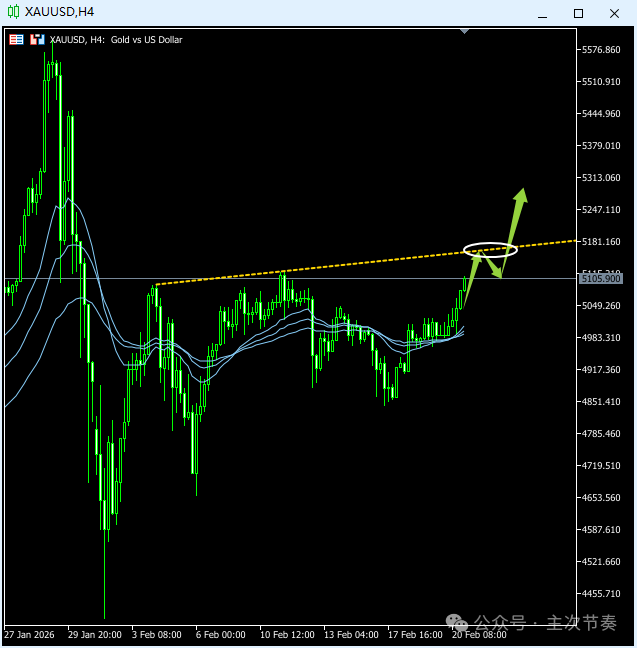Click the '17 Feb 16:00' time label
The width and height of the screenshot is (637, 648).
coord(415,635)
